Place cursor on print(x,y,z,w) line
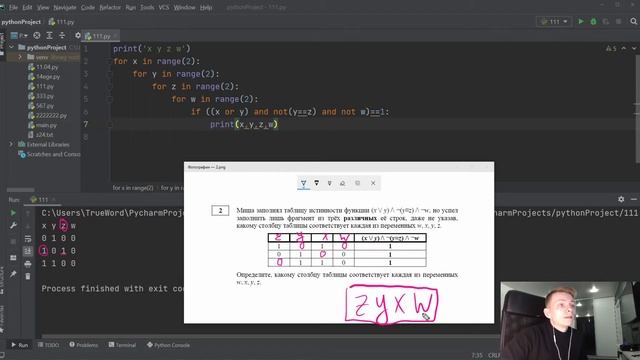The image size is (640, 360). (244, 124)
